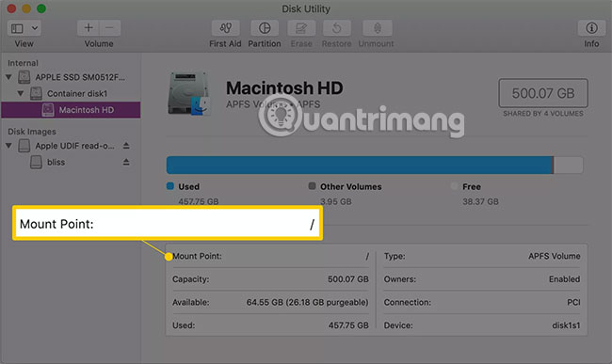Image resolution: width=612 pixels, height=364 pixels.
Task: Click the Used 457.75 GB table value
Action: (x=348, y=325)
